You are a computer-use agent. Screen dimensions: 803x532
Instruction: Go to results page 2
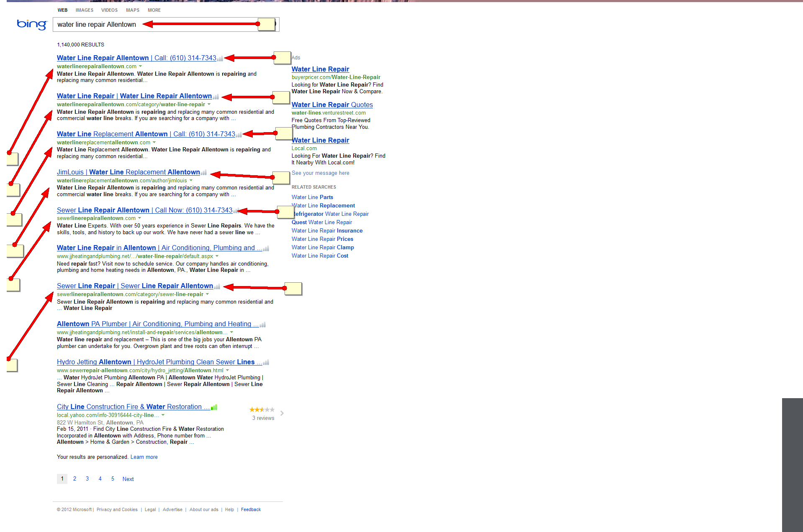pos(74,479)
